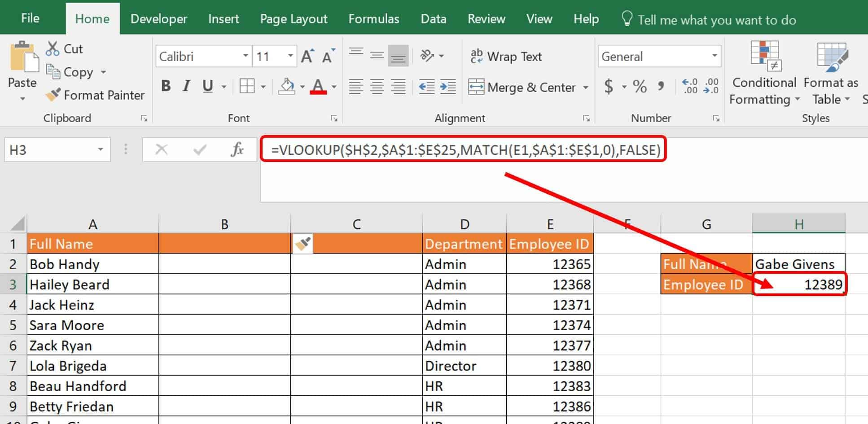
Task: Expand the General number format dropdown
Action: point(714,56)
